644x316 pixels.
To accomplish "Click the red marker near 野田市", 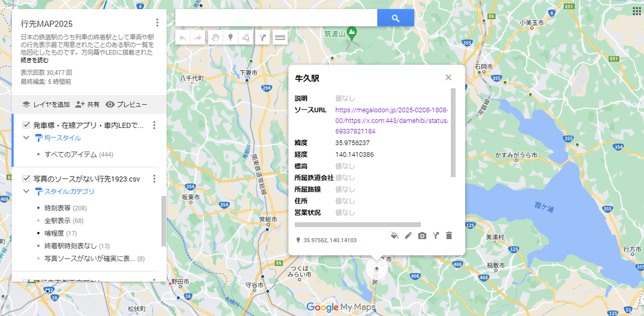I will point(171,283).
